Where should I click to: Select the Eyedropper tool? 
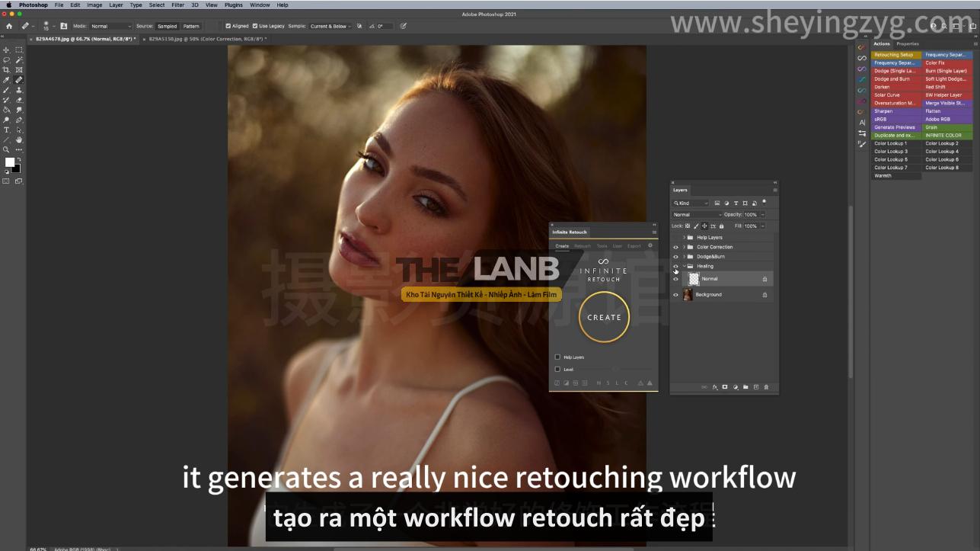click(7, 80)
